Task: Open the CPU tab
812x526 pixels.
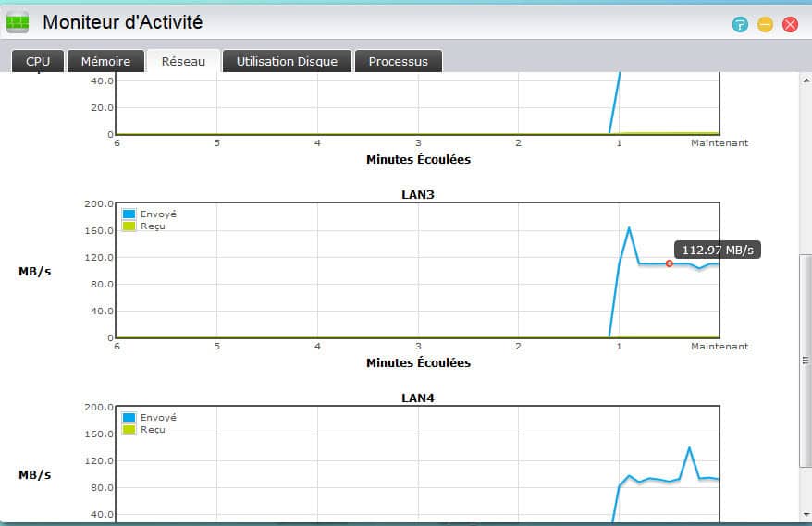Action: [x=38, y=61]
